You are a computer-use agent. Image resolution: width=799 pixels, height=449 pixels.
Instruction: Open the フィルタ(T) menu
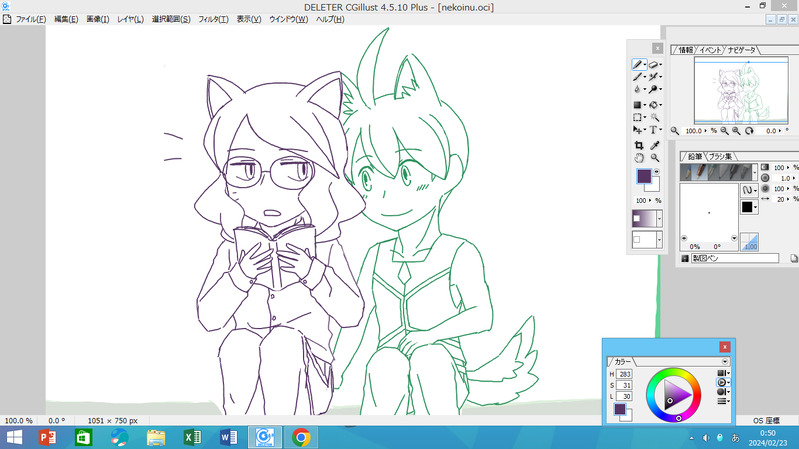point(213,19)
